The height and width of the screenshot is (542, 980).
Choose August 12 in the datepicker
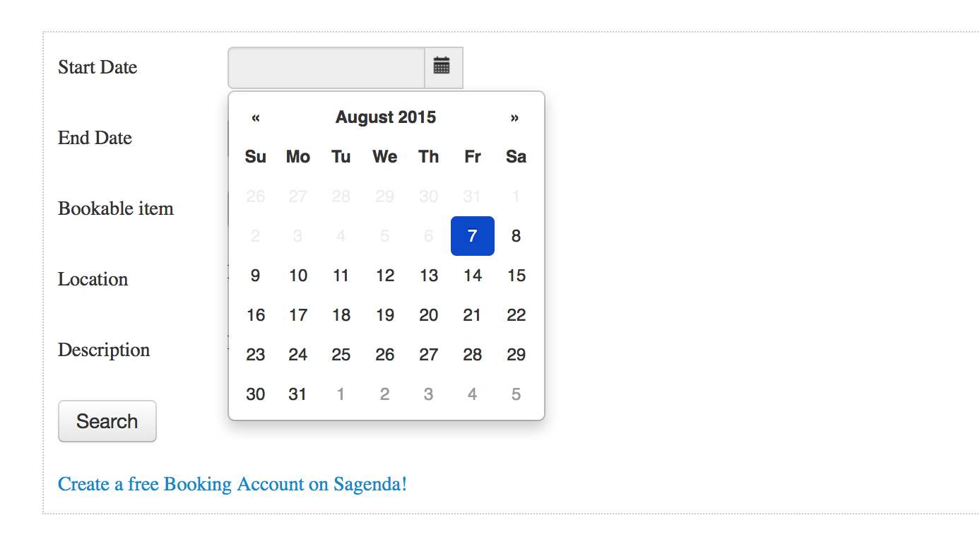[385, 276]
